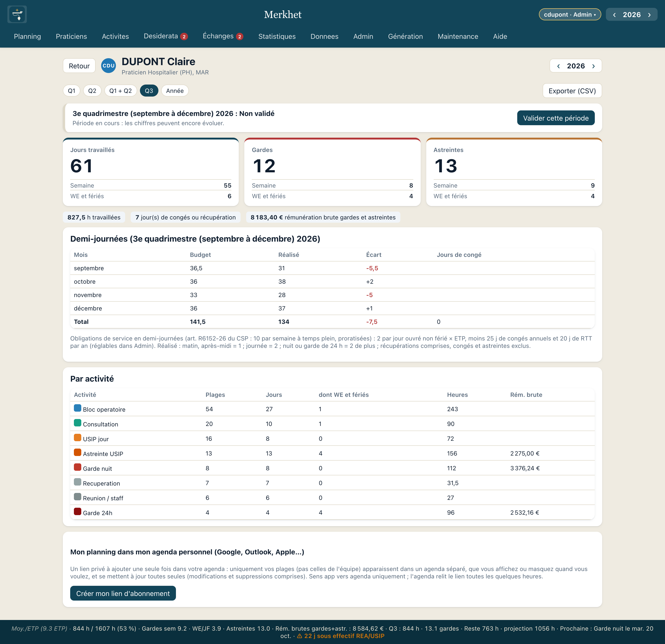Click the Astreintes summary card
Image resolution: width=665 pixels, height=644 pixels.
click(x=514, y=172)
